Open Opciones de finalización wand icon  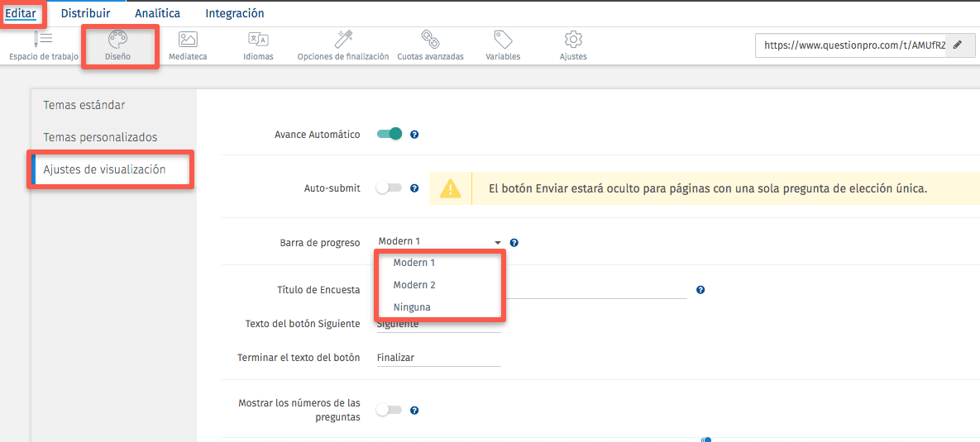point(343,40)
